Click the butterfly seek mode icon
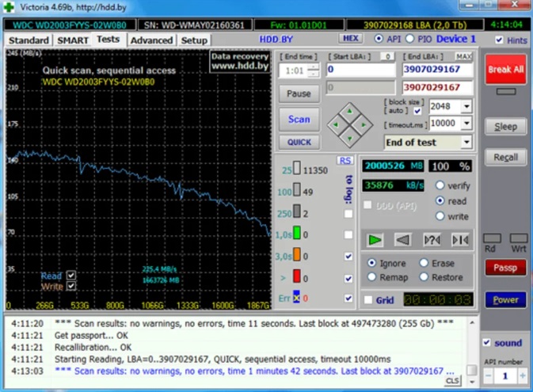533x392 pixels. tap(459, 240)
